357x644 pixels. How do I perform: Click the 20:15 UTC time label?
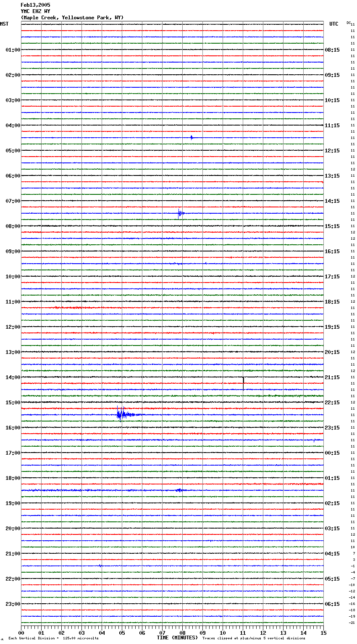(332, 352)
